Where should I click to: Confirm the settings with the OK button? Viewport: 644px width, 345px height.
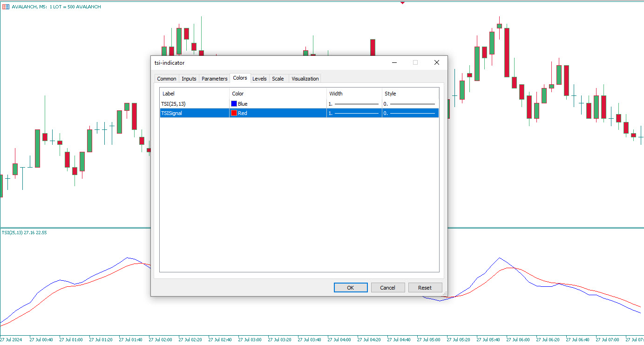(x=351, y=288)
